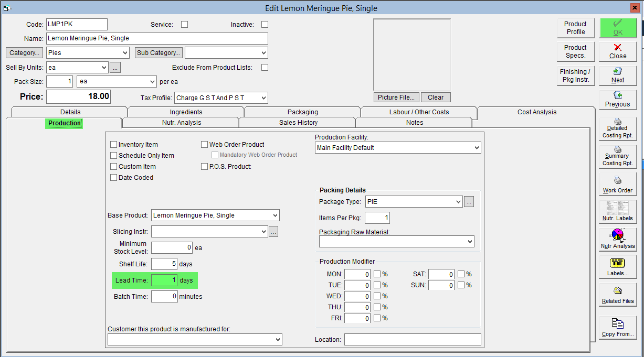Check the Schedule Only Item box
This screenshot has width=644, height=357.
pos(114,156)
